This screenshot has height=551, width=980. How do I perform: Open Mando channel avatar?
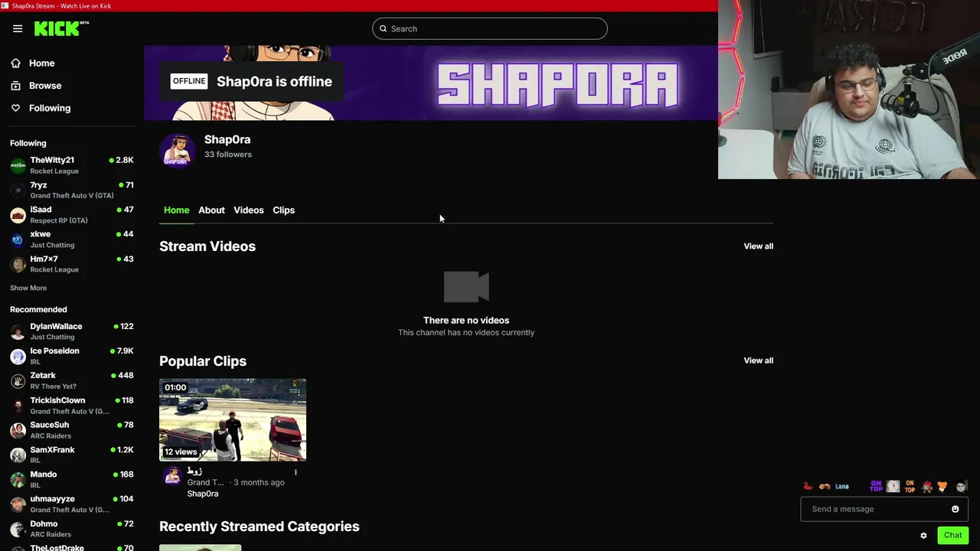coord(18,480)
